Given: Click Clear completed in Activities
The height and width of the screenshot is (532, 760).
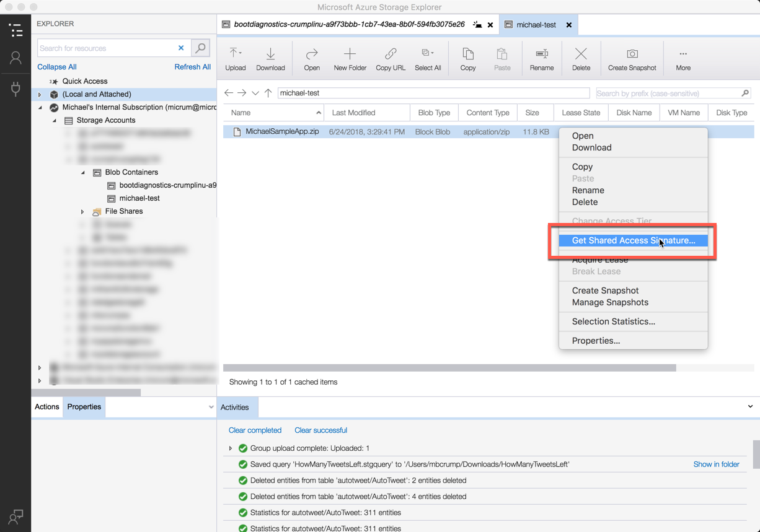Looking at the screenshot, I should tap(255, 430).
